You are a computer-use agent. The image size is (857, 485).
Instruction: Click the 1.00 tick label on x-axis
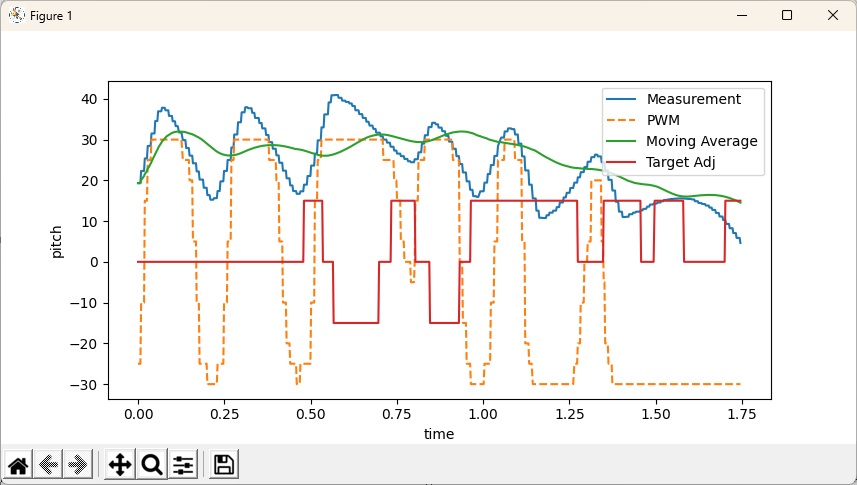483,412
